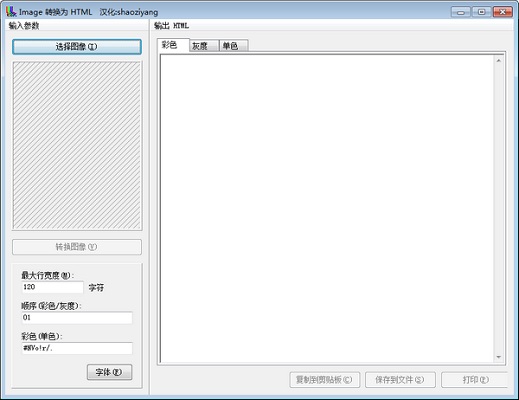
Task: Click the output scrollbar down arrow
Action: [499, 357]
